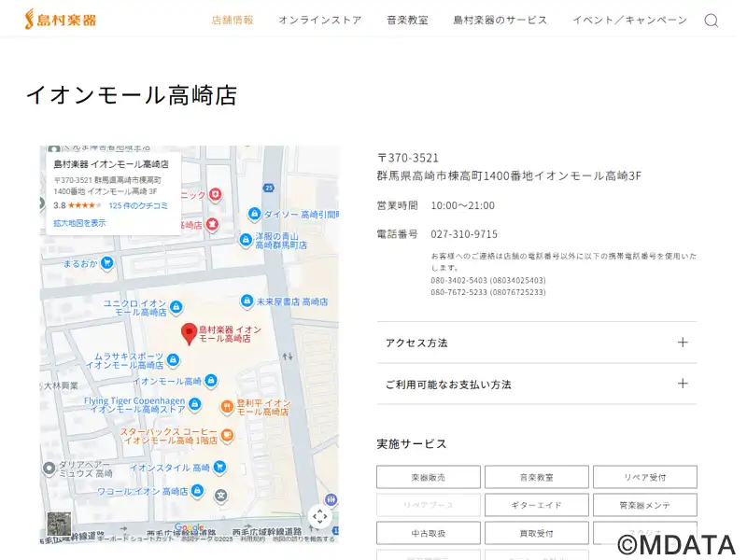The height and width of the screenshot is (560, 747).
Task: Expand the アクセス方法 section
Action: click(683, 343)
